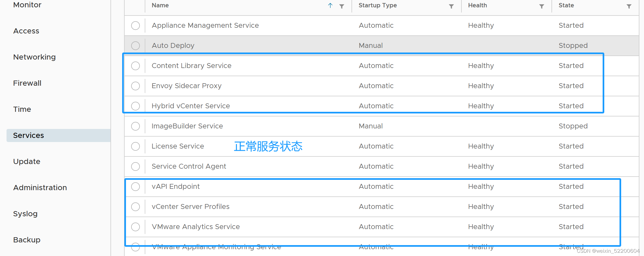The height and width of the screenshot is (256, 644).
Task: Click the License Service name
Action: 178,146
